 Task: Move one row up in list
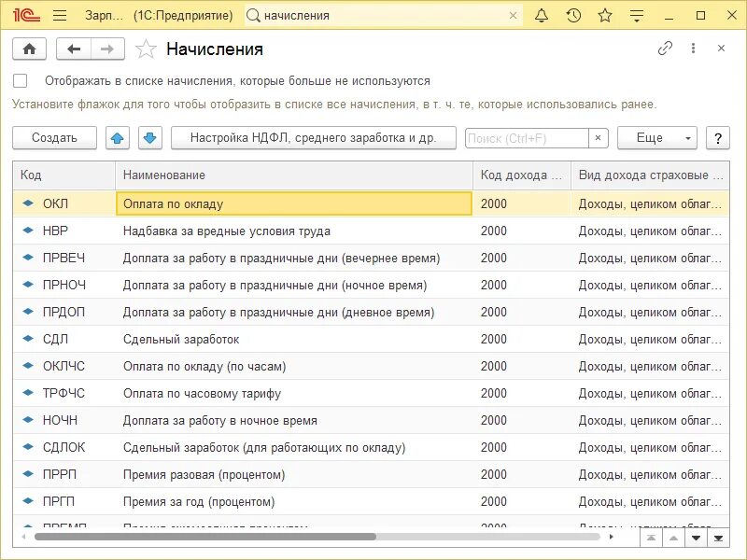tap(673, 539)
